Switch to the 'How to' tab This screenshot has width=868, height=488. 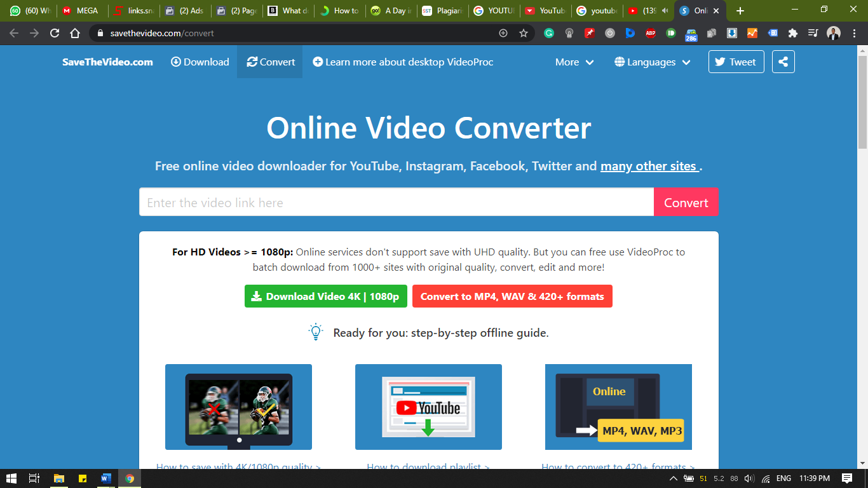click(x=339, y=11)
